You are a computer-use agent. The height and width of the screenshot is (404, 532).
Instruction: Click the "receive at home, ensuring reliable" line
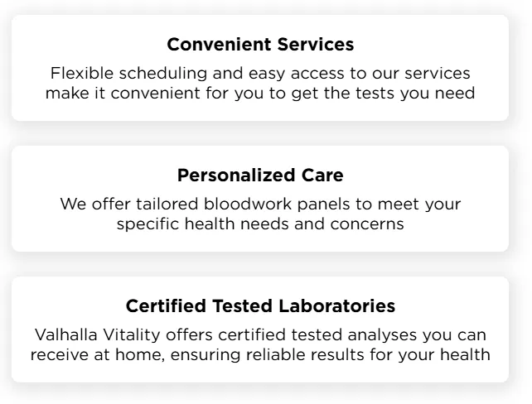(260, 355)
